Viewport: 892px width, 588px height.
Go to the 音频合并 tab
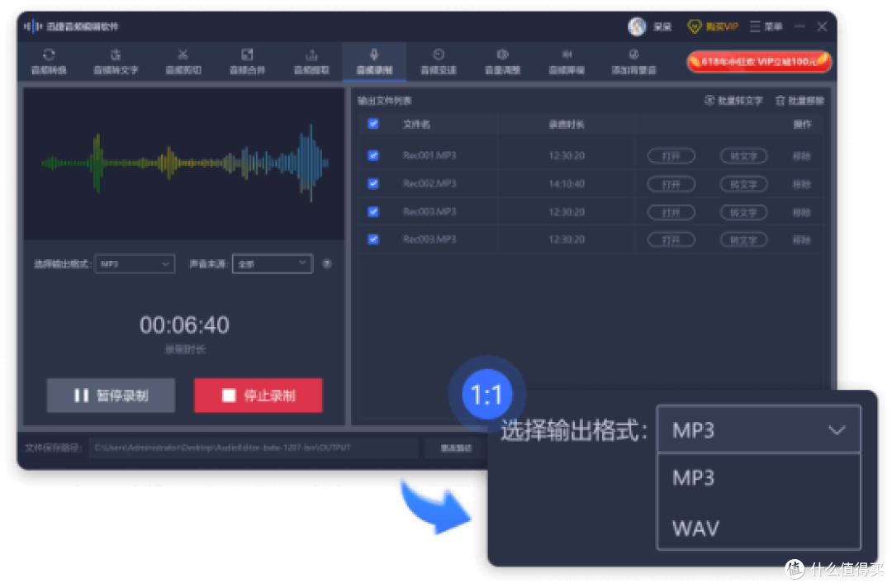pyautogui.click(x=247, y=61)
